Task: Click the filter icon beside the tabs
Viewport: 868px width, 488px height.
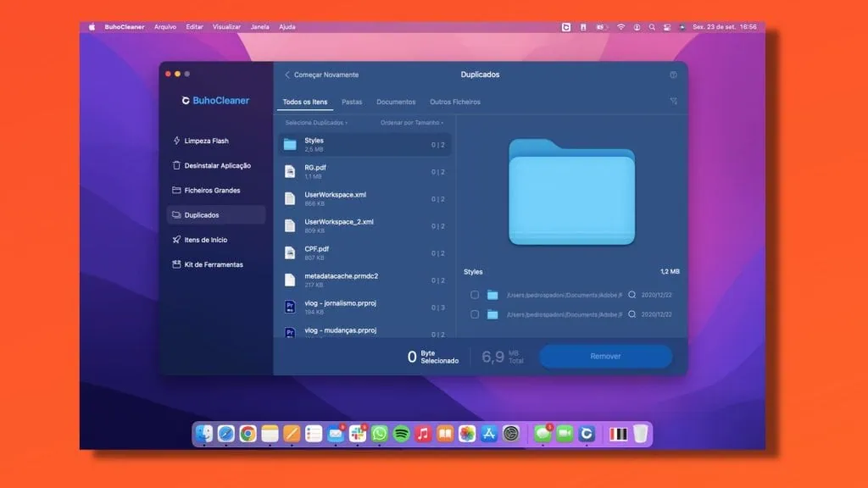Action: point(674,101)
